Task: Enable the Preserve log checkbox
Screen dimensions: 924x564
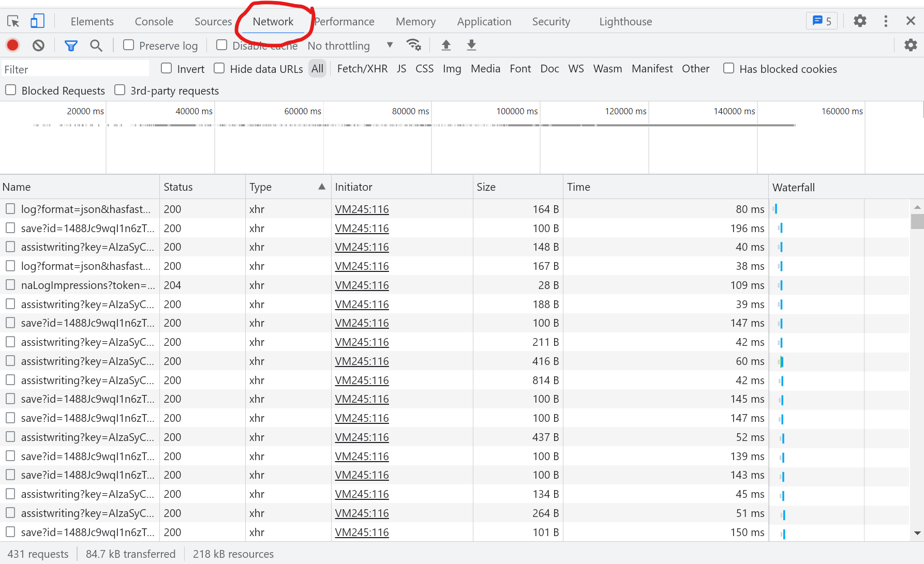Action: [x=128, y=45]
